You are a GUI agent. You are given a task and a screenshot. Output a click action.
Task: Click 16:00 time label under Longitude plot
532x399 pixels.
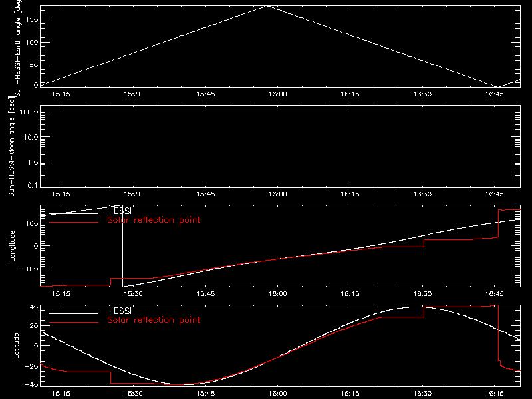click(x=277, y=294)
